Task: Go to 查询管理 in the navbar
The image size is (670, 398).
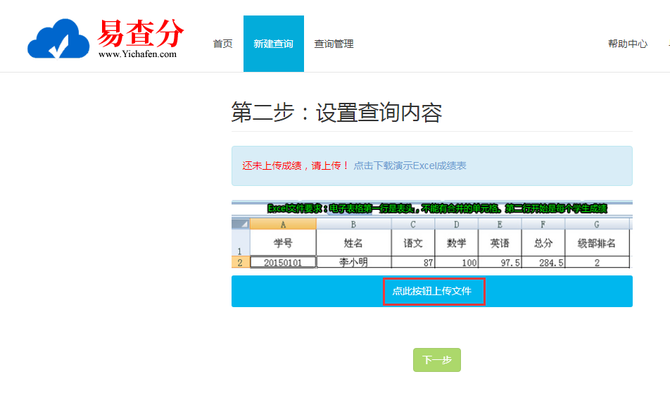Action: coord(334,44)
